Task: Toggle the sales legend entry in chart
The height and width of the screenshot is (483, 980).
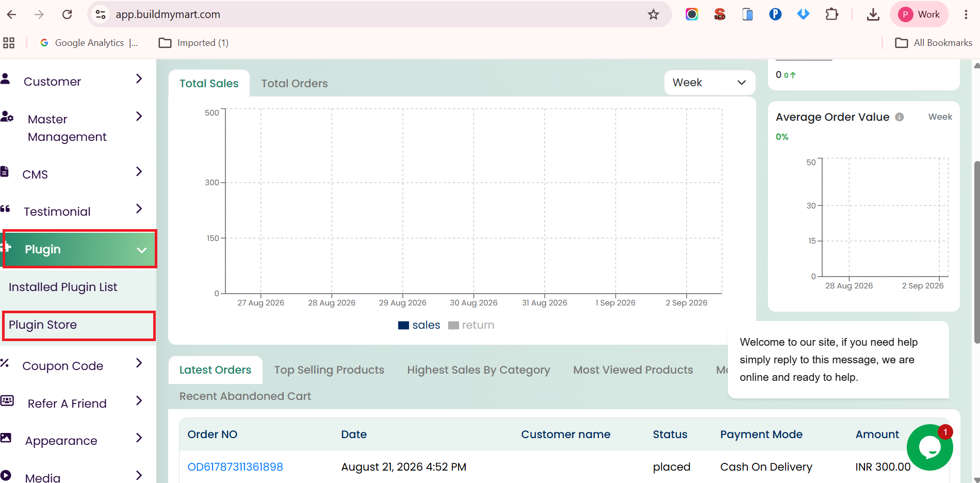Action: click(x=419, y=325)
